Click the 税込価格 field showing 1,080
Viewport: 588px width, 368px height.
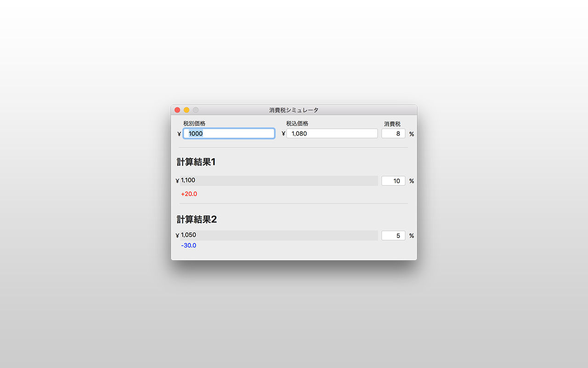point(332,133)
